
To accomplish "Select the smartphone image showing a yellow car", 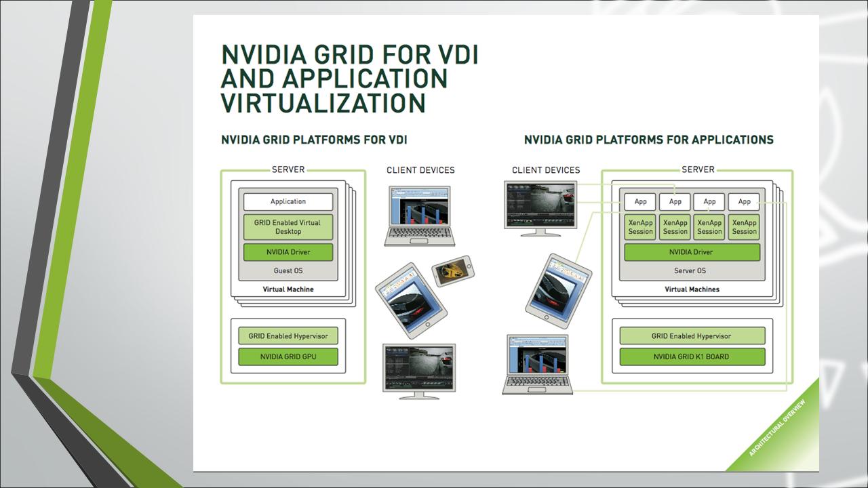I will pos(452,271).
